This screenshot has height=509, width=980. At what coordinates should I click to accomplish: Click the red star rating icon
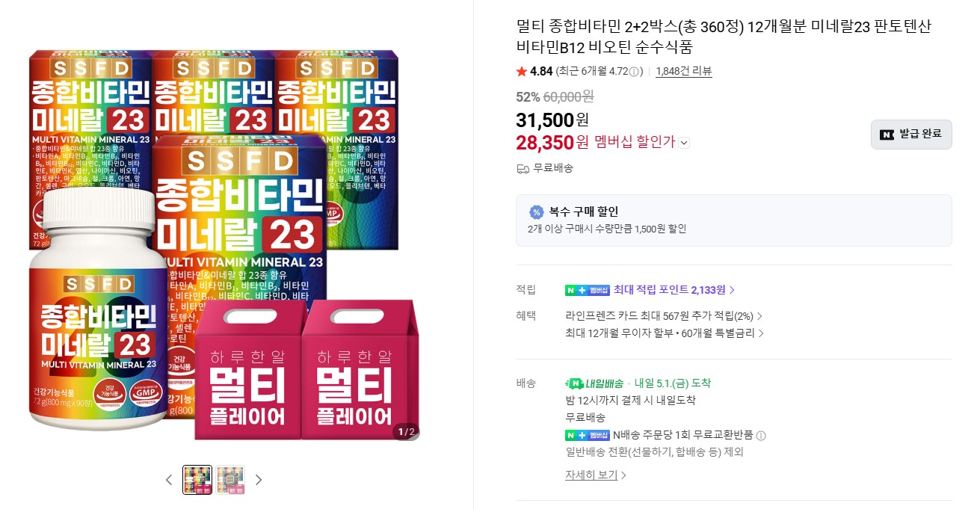pos(522,72)
